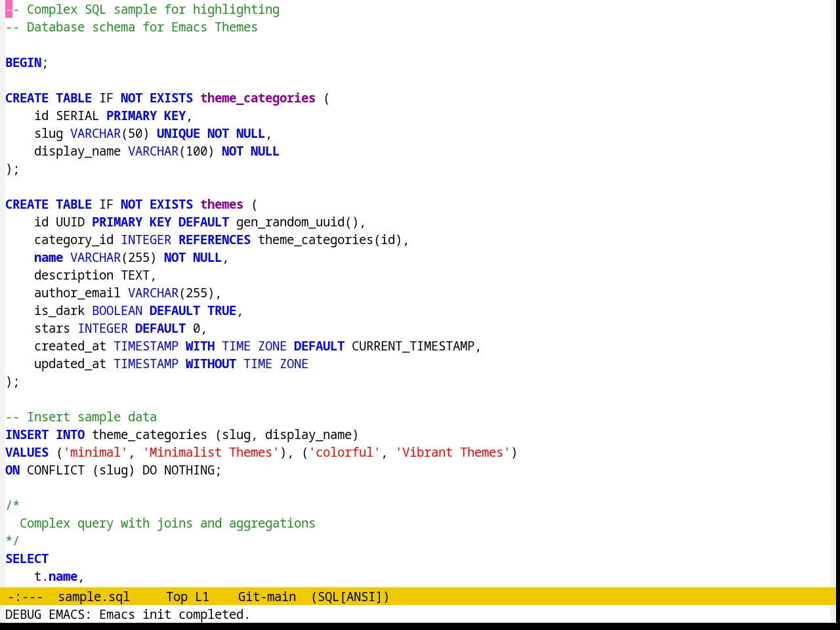
Task: Click CURRENT_TIMESTAMP on created_at line
Action: coord(413,346)
